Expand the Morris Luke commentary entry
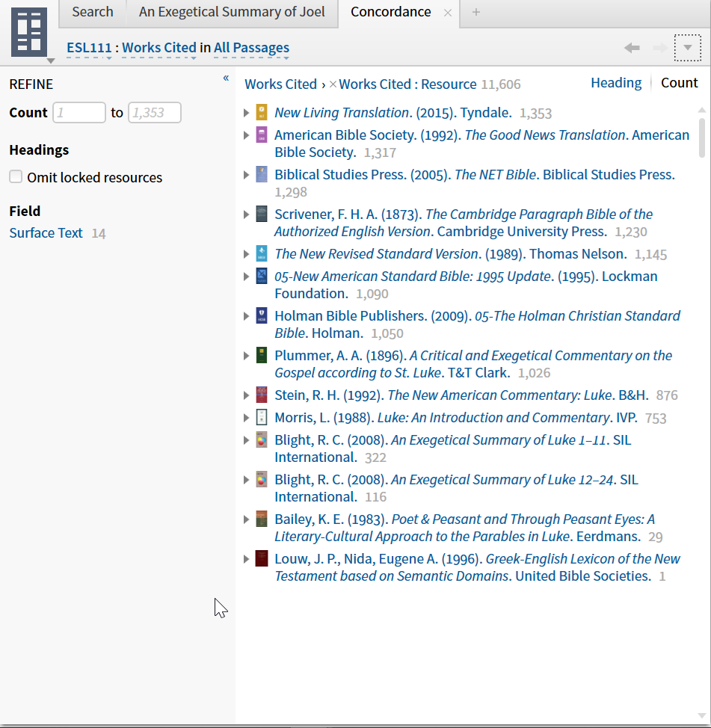The image size is (711, 728). click(x=247, y=417)
